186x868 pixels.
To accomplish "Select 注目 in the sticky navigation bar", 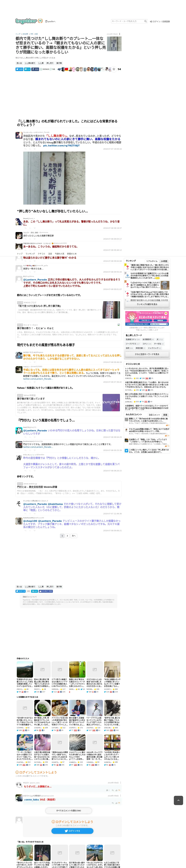I will pyautogui.click(x=50, y=253).
